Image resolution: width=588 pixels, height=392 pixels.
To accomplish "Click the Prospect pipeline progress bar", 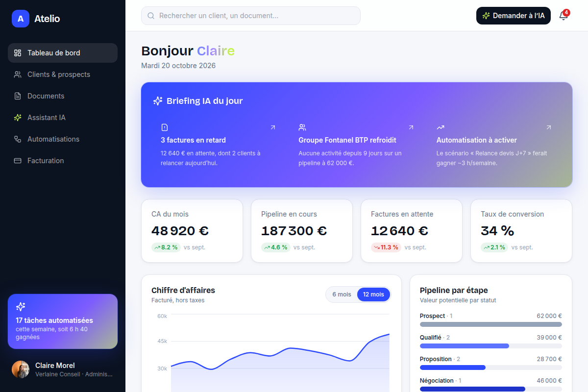I will pos(491,324).
